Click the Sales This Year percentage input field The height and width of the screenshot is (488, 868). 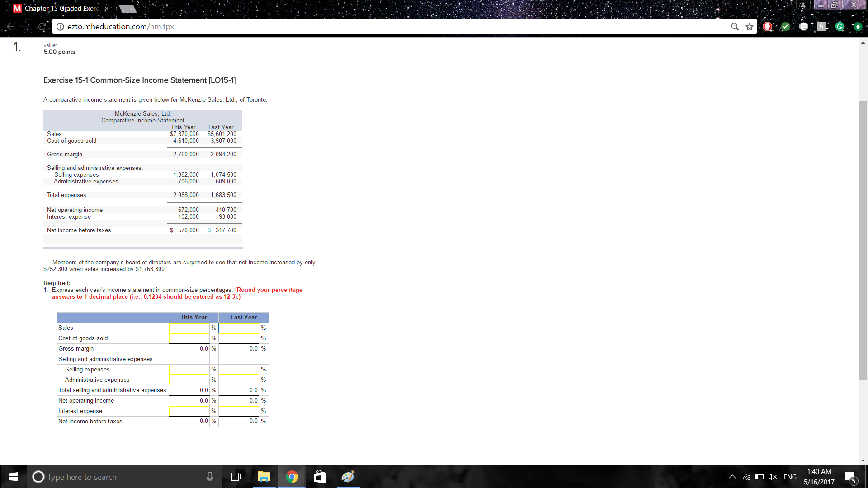tap(189, 328)
